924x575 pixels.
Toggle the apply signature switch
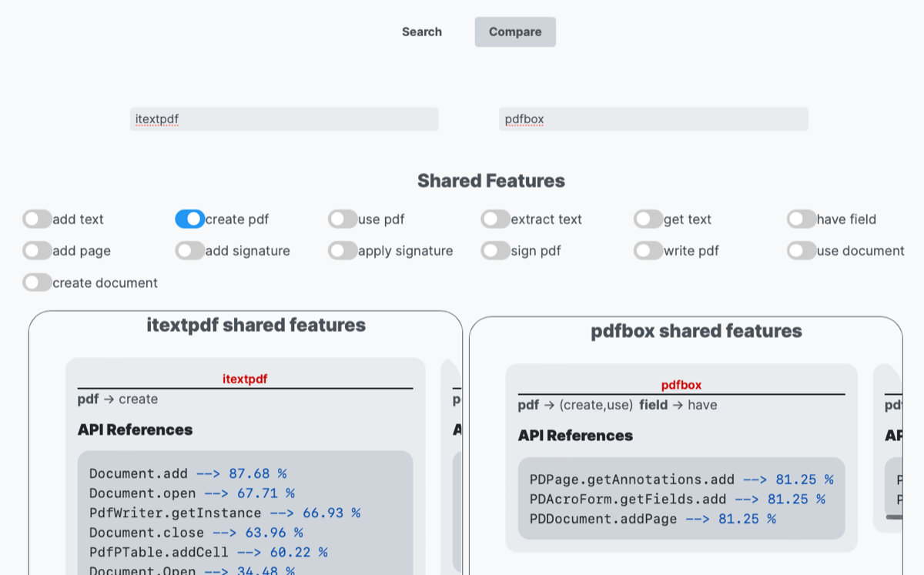coord(343,251)
